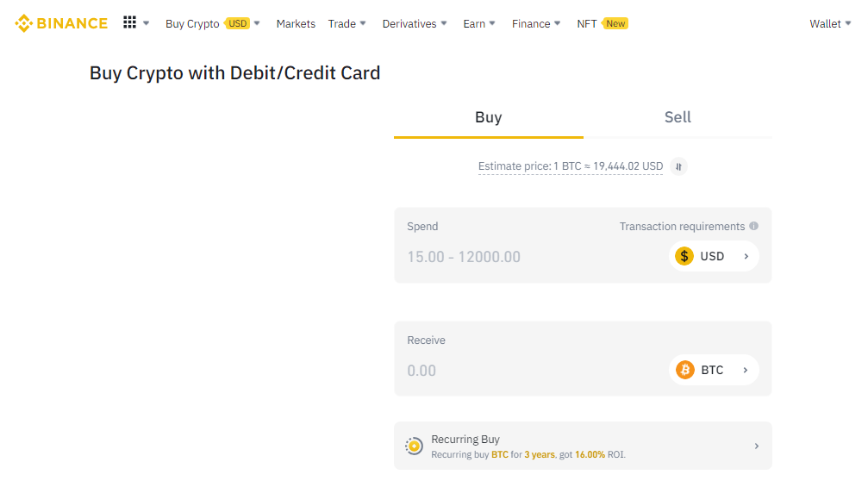The width and height of the screenshot is (868, 481).
Task: Switch to the Buy tab
Action: (x=488, y=117)
